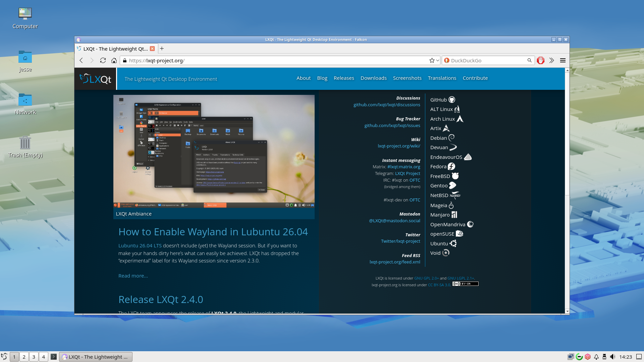Screen dimensions: 644x362
Task: Click the Devuan logo icon
Action: tap(453, 147)
